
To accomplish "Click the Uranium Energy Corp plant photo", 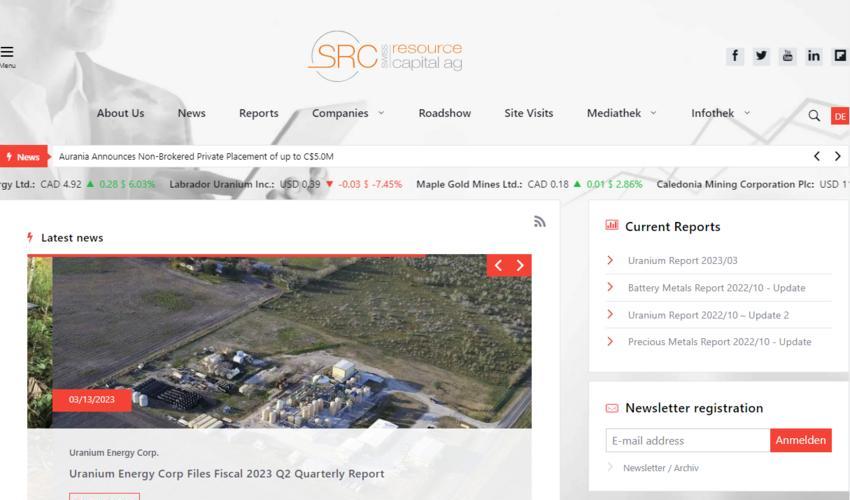I will (292, 342).
